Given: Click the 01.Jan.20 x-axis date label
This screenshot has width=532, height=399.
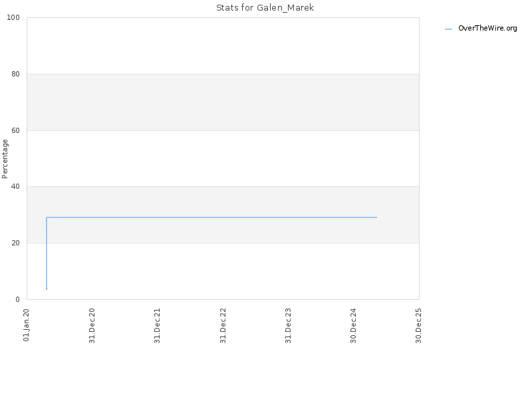Looking at the screenshot, I should pyautogui.click(x=27, y=325).
